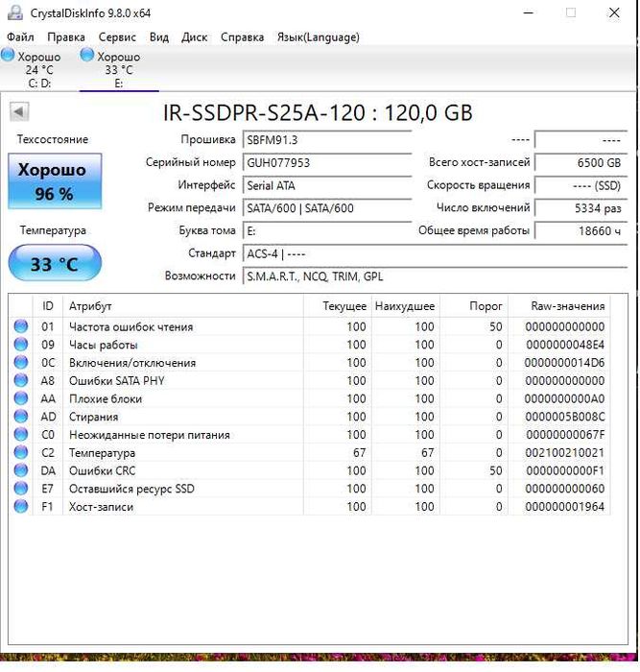Click the drive title IR-SSDPR-S25A-120 : 120,0 GB
640x672 pixels.
318,113
